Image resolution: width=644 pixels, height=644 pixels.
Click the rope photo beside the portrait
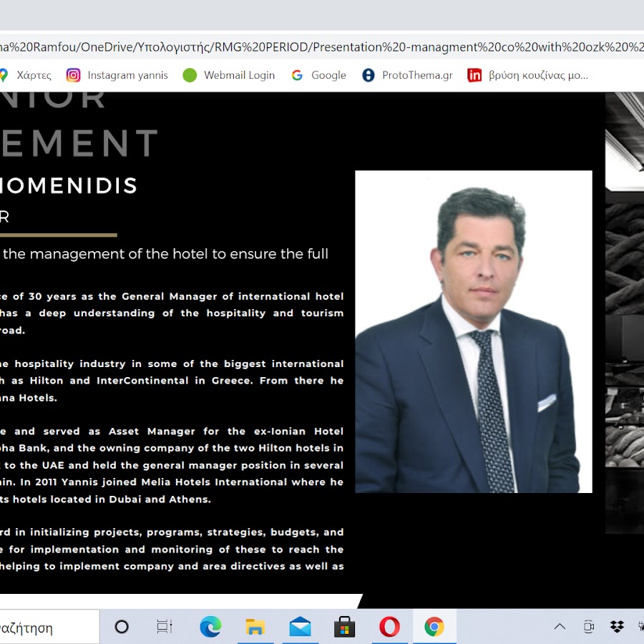click(625, 313)
